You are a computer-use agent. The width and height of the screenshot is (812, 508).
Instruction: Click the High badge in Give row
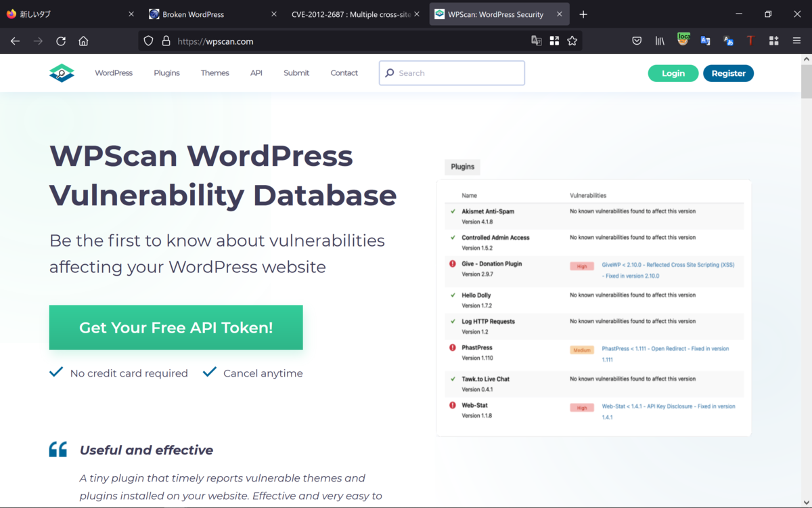[x=581, y=266]
